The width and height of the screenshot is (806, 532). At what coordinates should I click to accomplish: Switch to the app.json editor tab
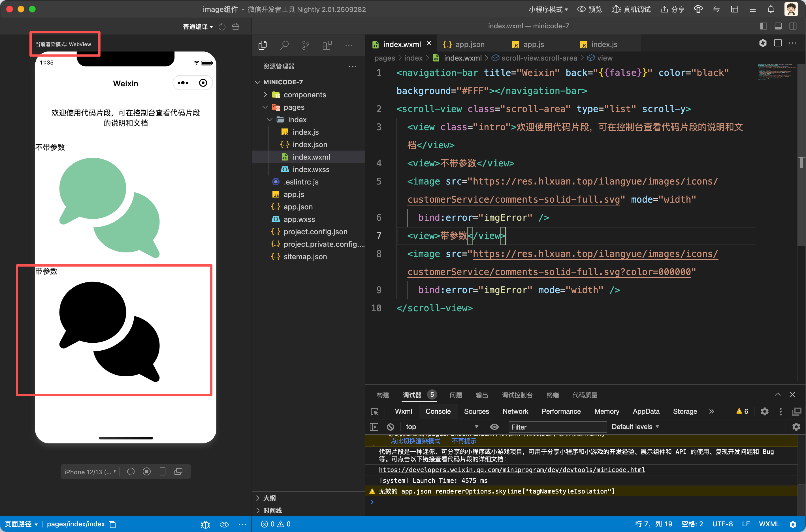470,44
